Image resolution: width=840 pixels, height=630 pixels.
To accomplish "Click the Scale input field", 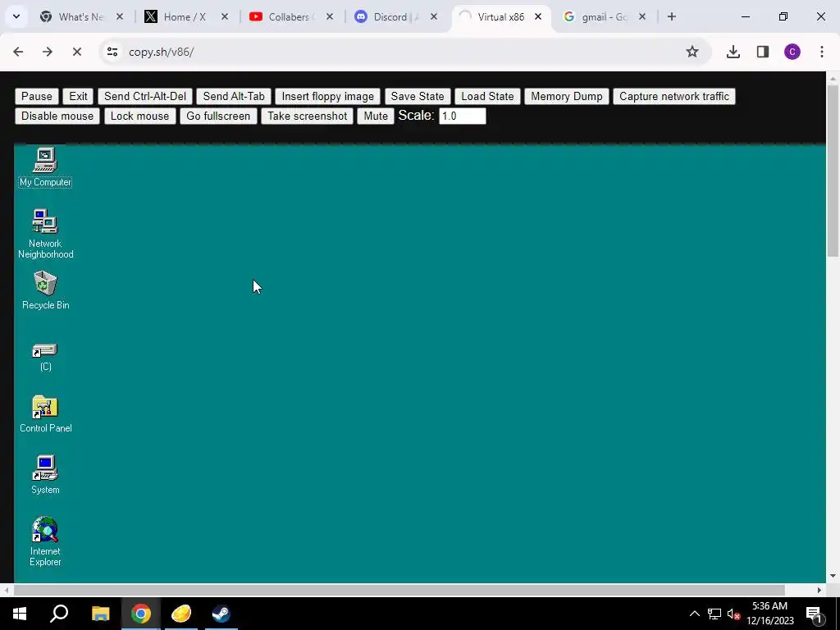I will pos(463,116).
